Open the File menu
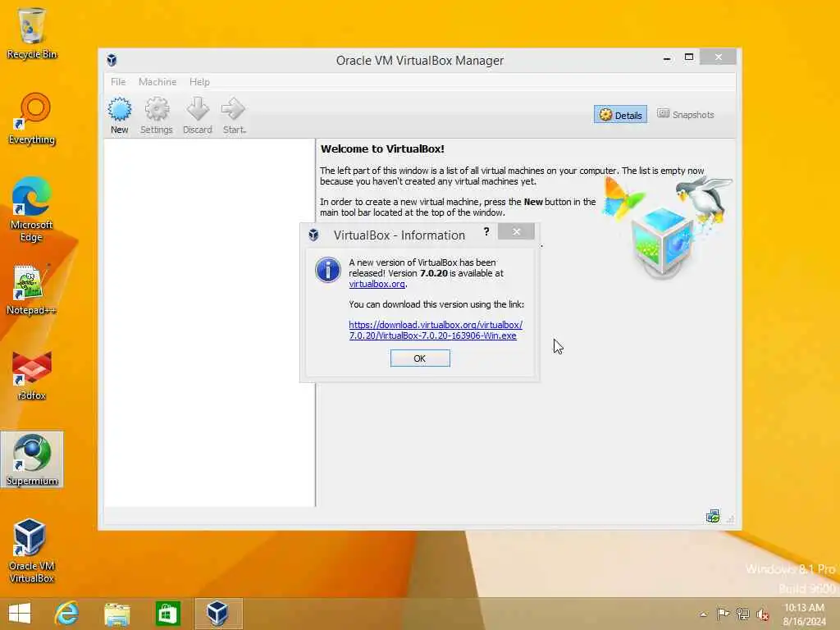This screenshot has width=840, height=630. coord(118,82)
